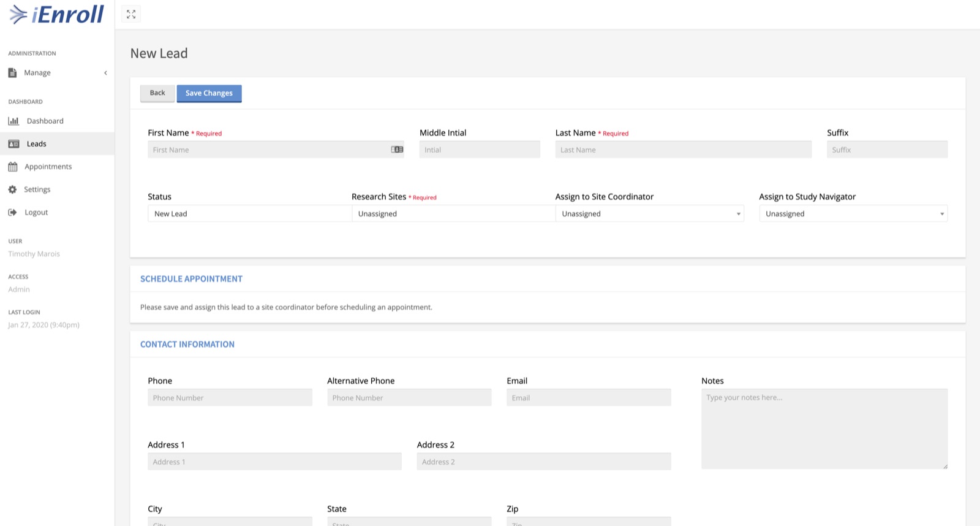Click the First Name input field
The image size is (980, 526).
(x=276, y=150)
